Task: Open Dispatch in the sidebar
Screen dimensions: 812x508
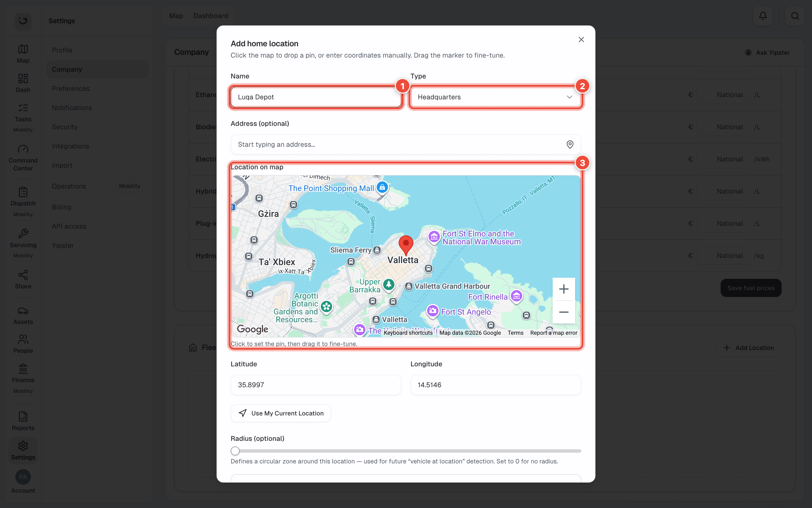Action: click(23, 196)
